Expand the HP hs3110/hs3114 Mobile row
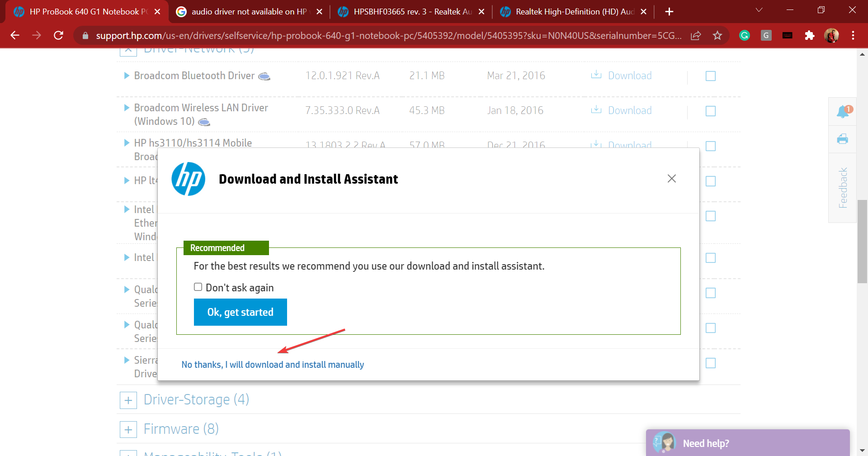Image resolution: width=868 pixels, height=456 pixels. click(127, 143)
